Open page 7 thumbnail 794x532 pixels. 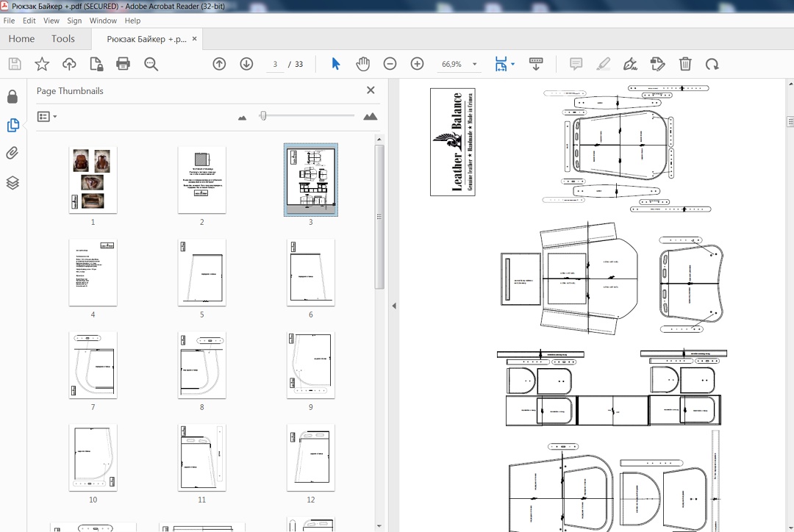point(93,364)
